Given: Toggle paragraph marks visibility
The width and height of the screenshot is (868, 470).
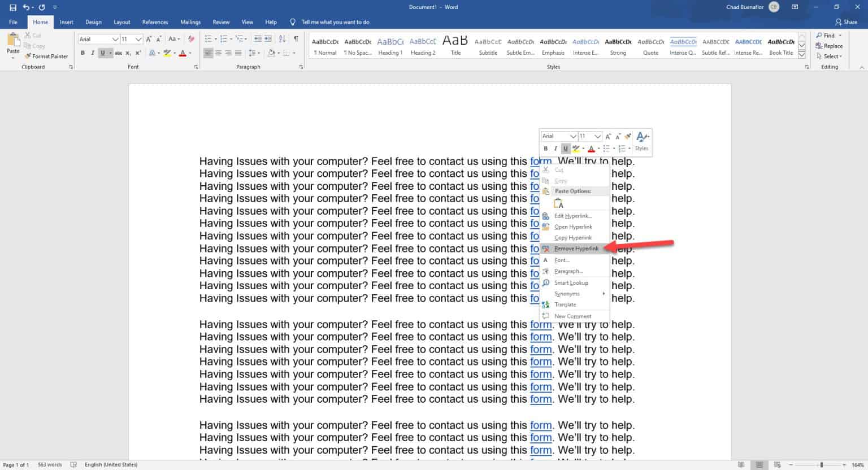Looking at the screenshot, I should [x=295, y=38].
